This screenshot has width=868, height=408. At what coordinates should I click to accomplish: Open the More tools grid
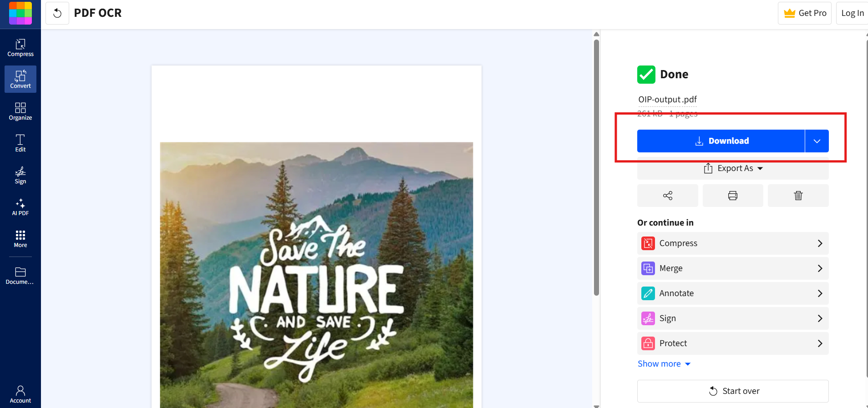[20, 238]
